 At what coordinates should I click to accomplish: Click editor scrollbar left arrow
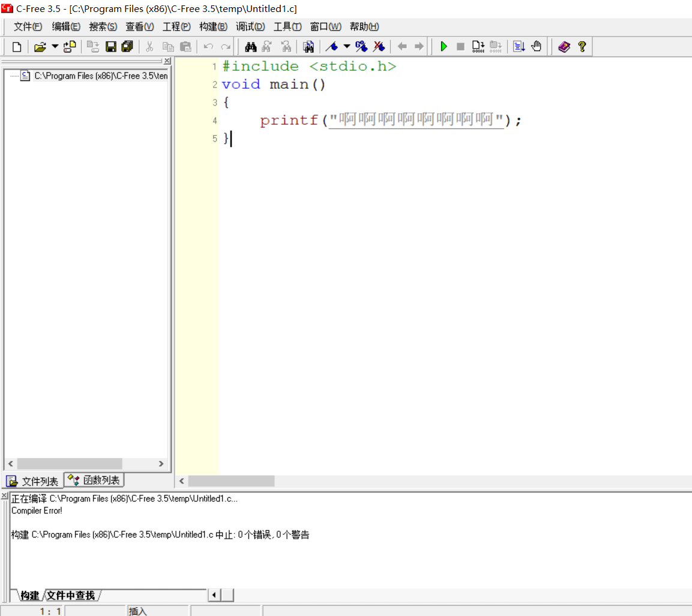click(181, 481)
